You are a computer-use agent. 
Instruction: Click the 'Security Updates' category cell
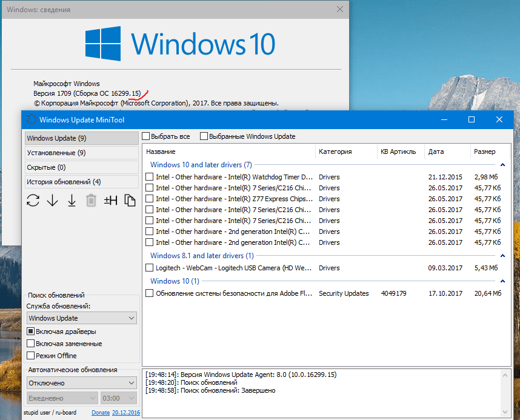click(344, 293)
